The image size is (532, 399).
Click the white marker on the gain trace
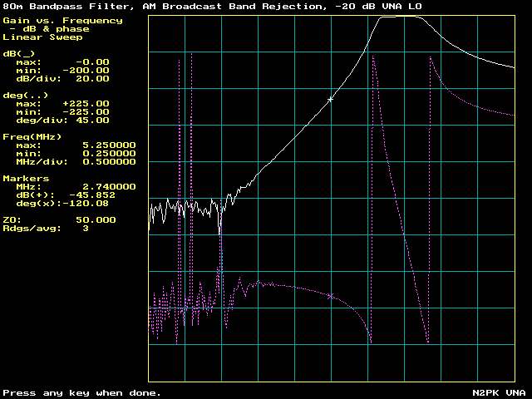point(330,99)
